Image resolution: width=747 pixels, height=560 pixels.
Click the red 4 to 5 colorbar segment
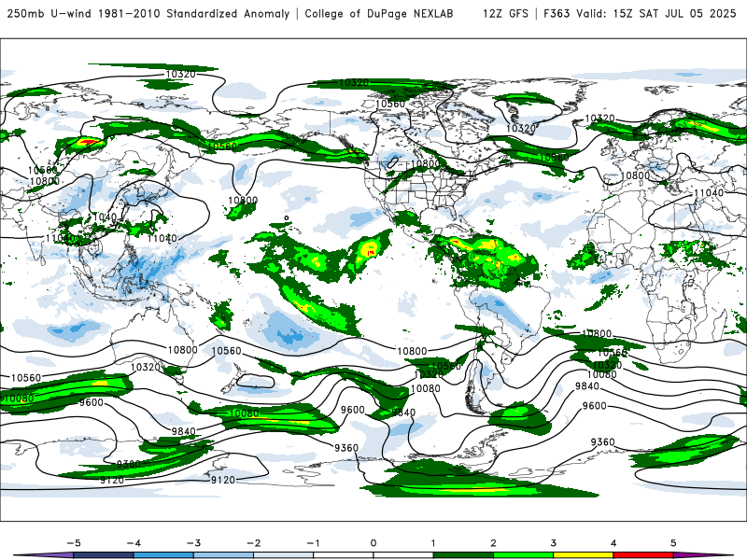pos(643,555)
